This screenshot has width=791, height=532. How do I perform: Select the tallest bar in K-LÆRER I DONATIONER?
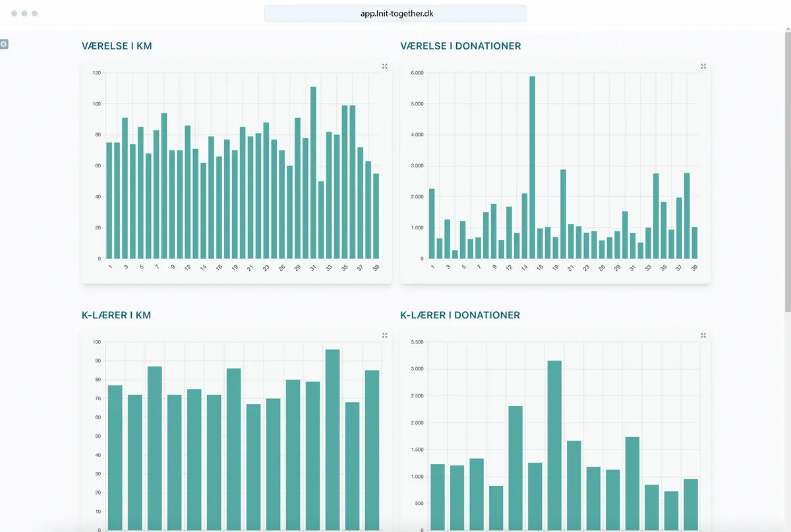[554, 445]
